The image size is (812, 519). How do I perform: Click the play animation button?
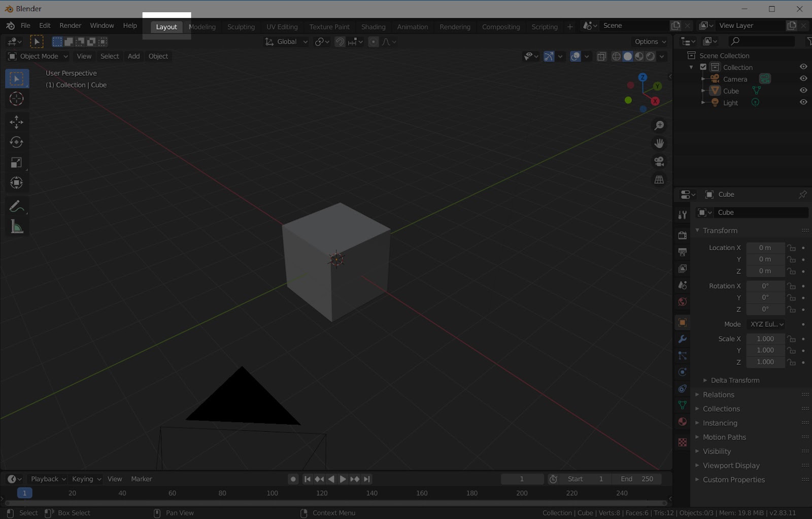[x=343, y=479]
